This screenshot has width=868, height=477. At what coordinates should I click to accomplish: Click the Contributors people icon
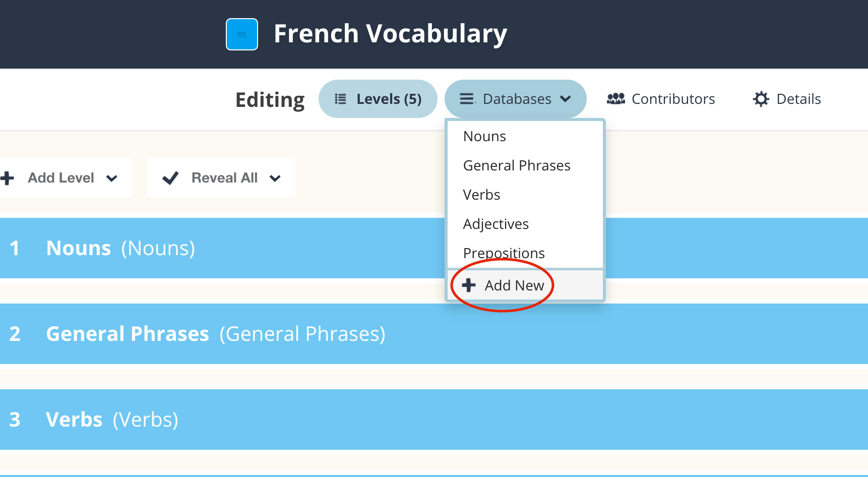click(615, 99)
